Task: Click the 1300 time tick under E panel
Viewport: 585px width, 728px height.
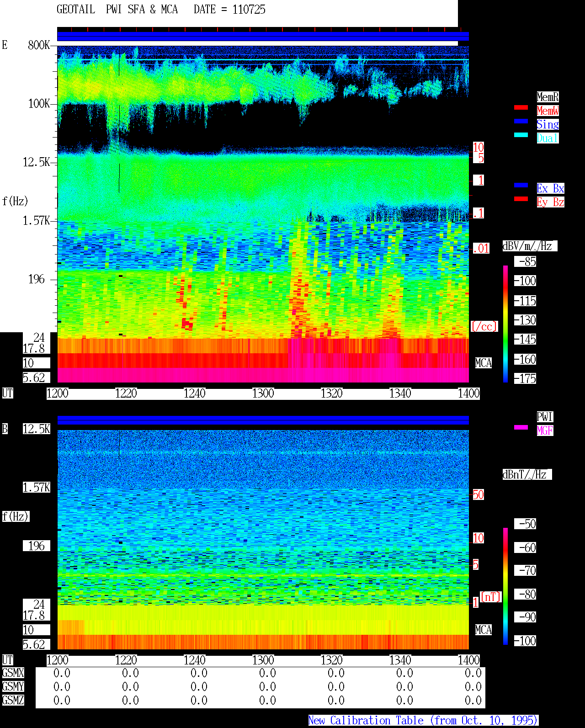Action: pyautogui.click(x=263, y=393)
